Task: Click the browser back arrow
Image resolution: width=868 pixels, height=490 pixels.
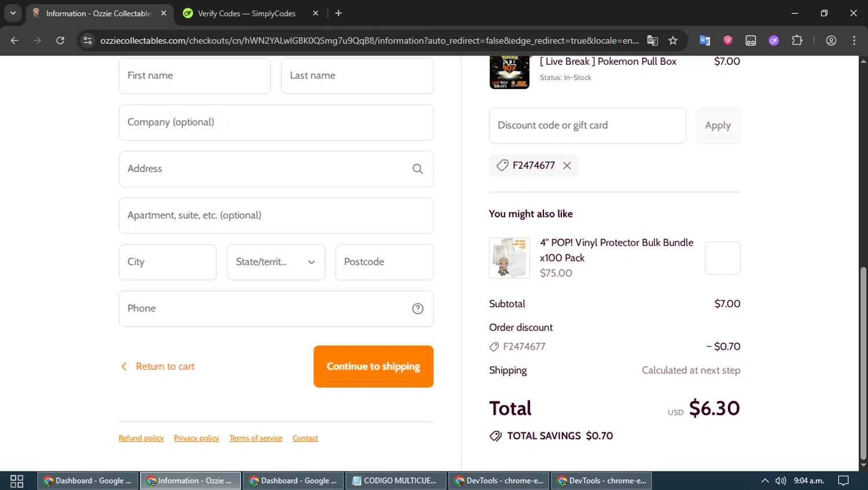Action: coord(14,40)
